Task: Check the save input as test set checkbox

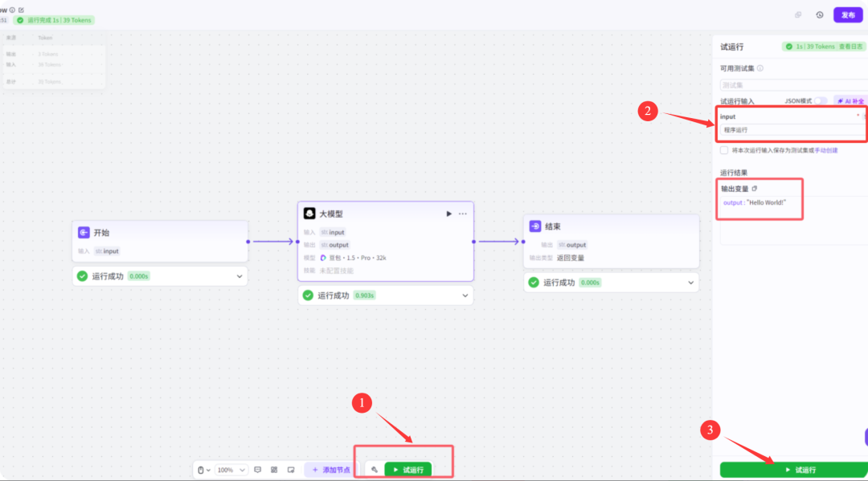Action: point(724,150)
